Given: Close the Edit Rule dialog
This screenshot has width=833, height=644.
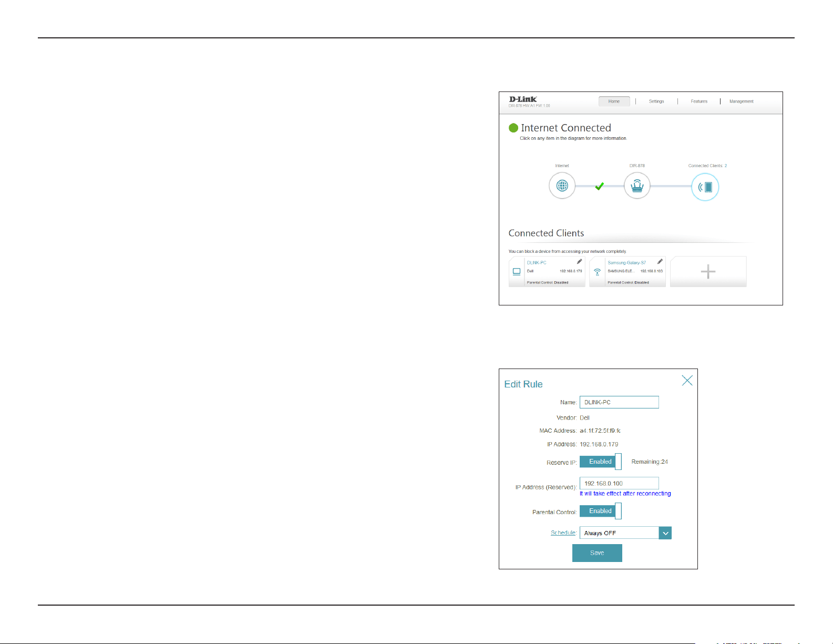Looking at the screenshot, I should tap(687, 381).
